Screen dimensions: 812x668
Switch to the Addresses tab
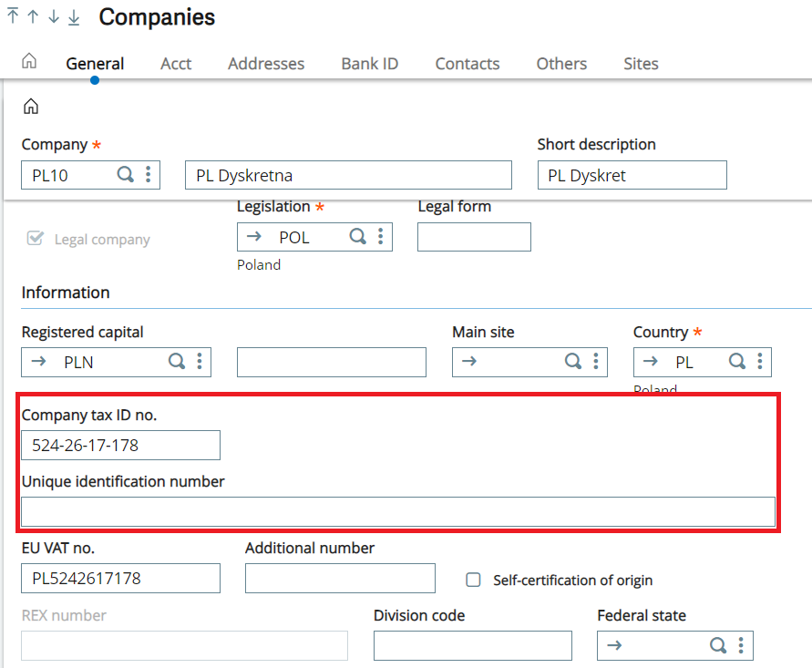pyautogui.click(x=266, y=64)
